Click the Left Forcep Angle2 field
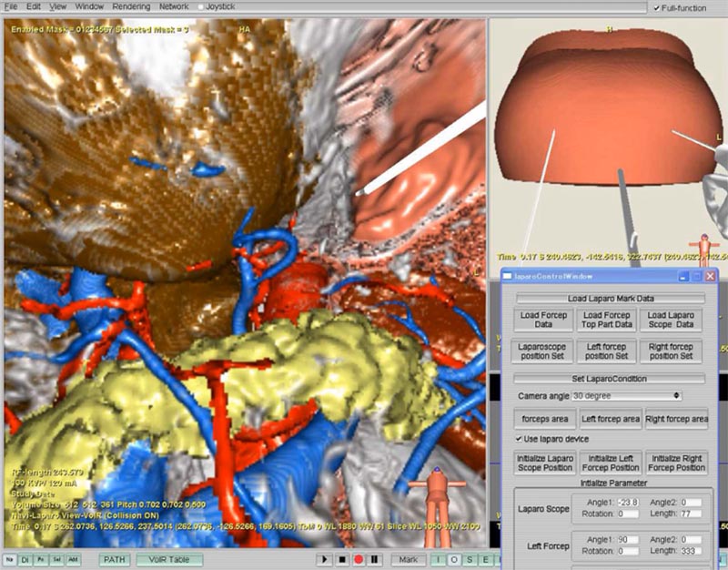Image resolution: width=728 pixels, height=570 pixels. tap(691, 540)
